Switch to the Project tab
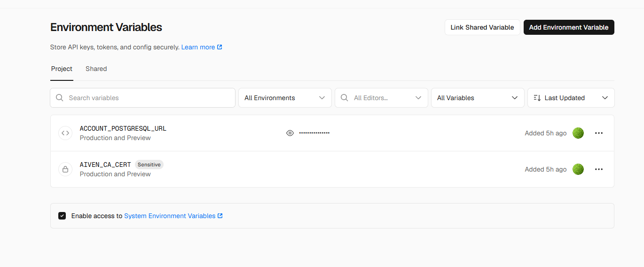Image resolution: width=644 pixels, height=267 pixels. (62, 69)
